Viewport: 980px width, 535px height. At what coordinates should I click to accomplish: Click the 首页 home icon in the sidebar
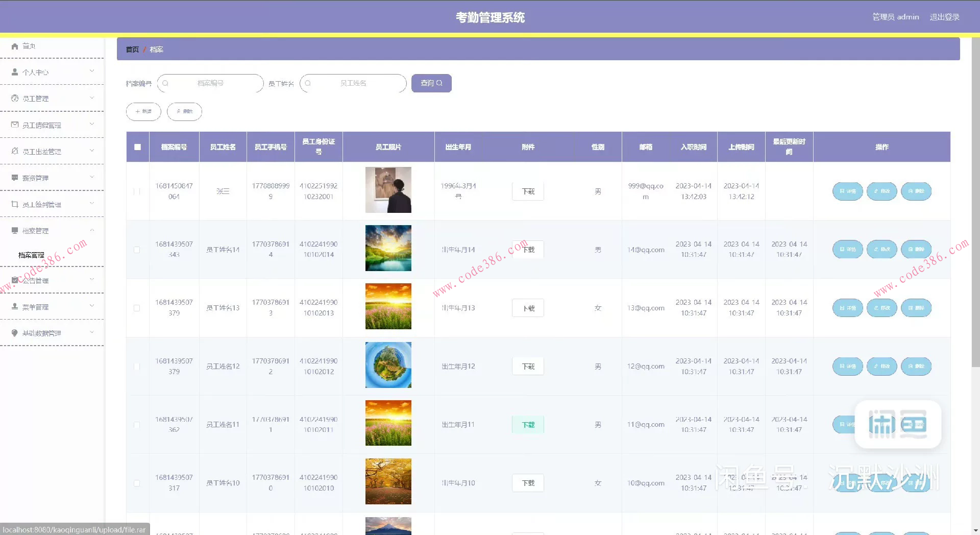(x=15, y=46)
